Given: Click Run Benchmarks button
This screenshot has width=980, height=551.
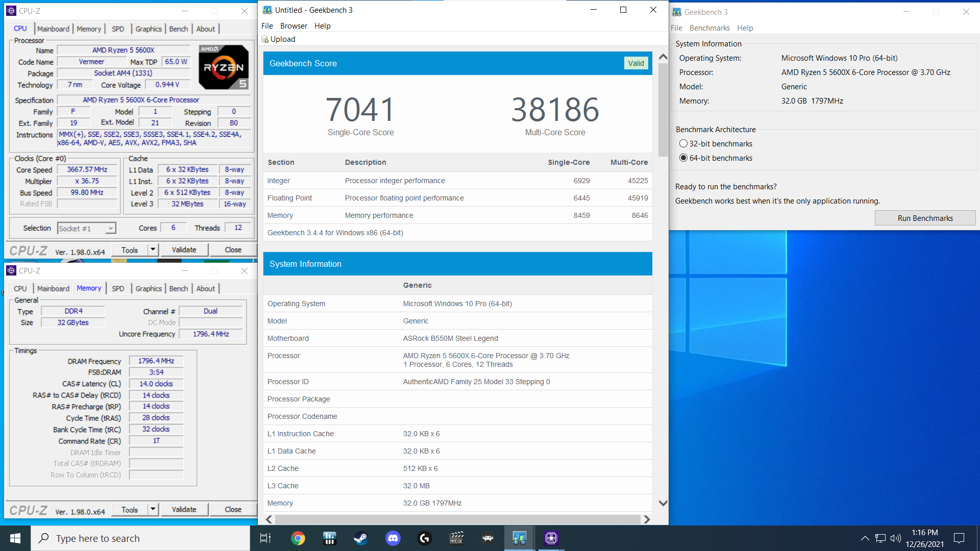Looking at the screenshot, I should [x=925, y=218].
